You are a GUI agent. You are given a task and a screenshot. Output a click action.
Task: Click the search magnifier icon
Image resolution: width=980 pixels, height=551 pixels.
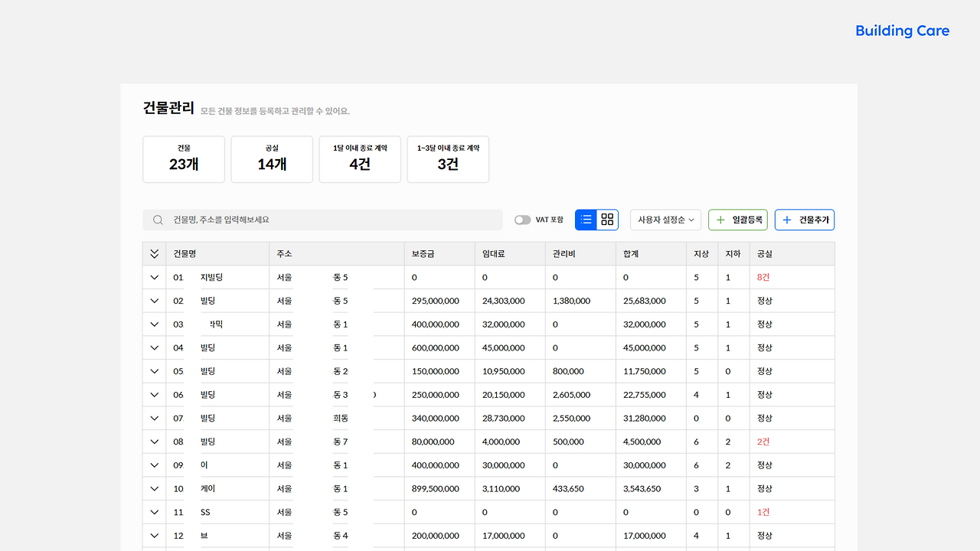point(158,220)
